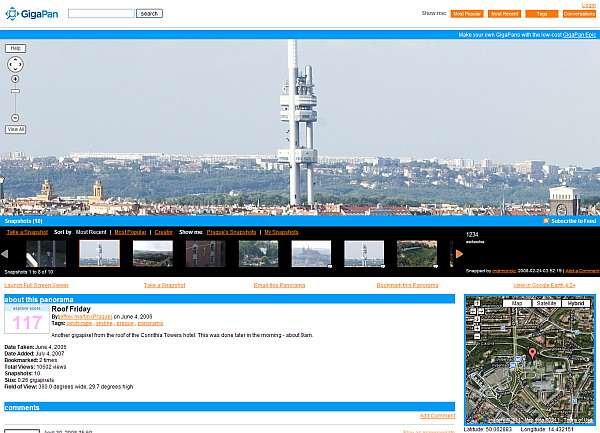Open Conversations from the header buttons

579,14
